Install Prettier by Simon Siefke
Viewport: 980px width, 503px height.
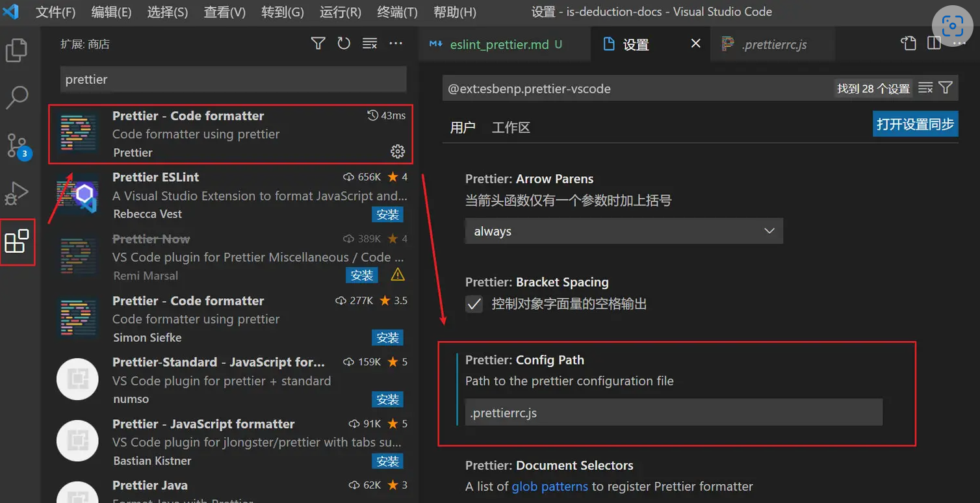tap(388, 338)
